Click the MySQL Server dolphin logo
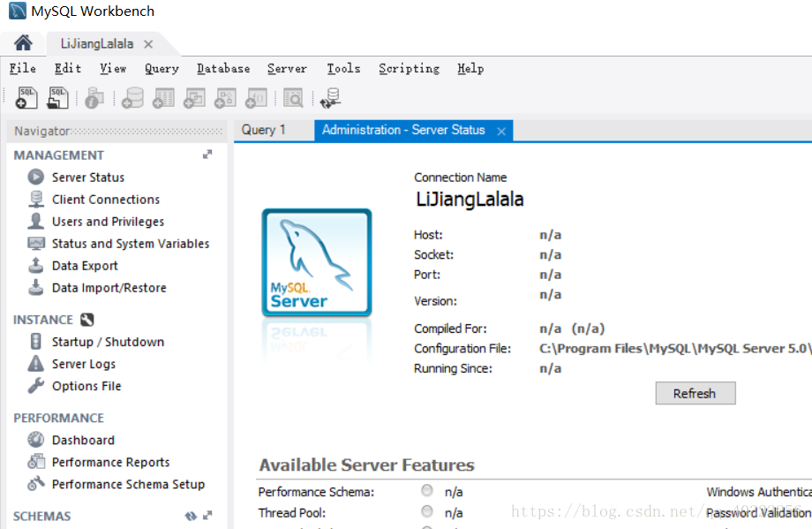The image size is (812, 529). 316,262
